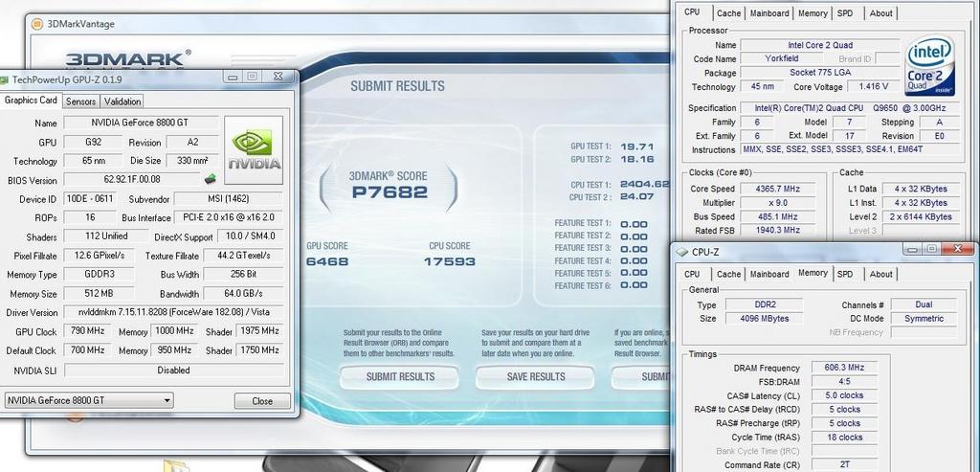Click the memory Size 4096 MBytes value
Image resolution: width=980 pixels, height=472 pixels.
(765, 318)
